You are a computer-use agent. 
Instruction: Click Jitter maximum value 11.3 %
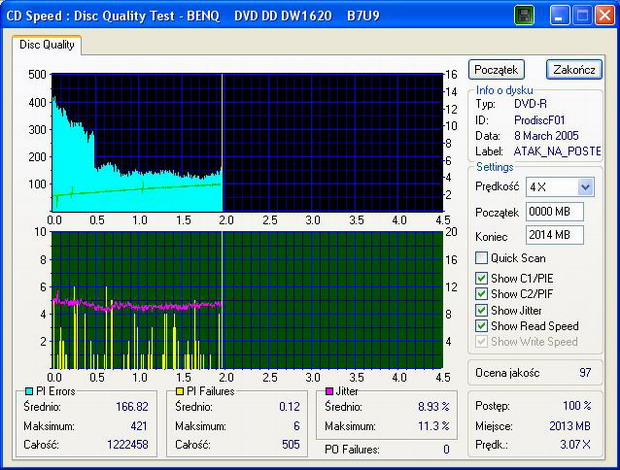(434, 426)
